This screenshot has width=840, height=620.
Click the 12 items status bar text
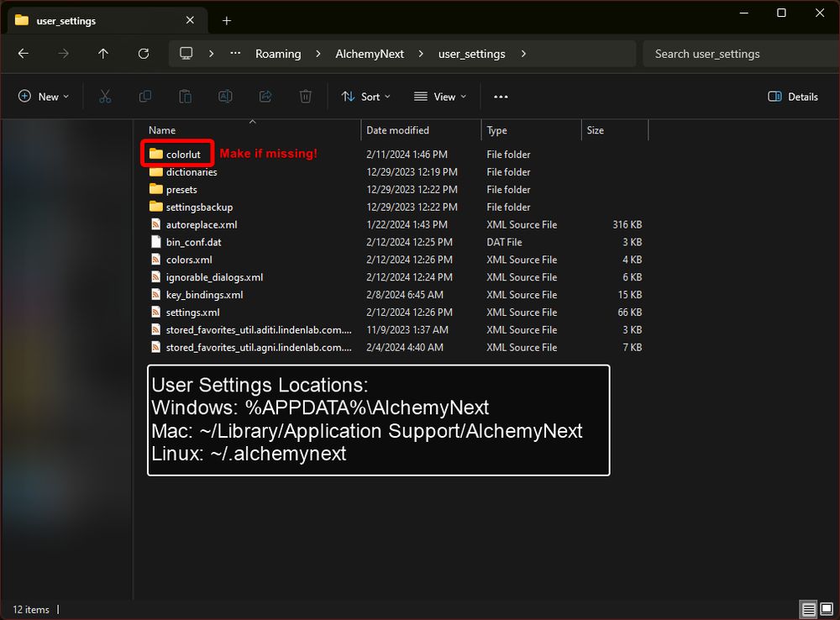pos(31,610)
